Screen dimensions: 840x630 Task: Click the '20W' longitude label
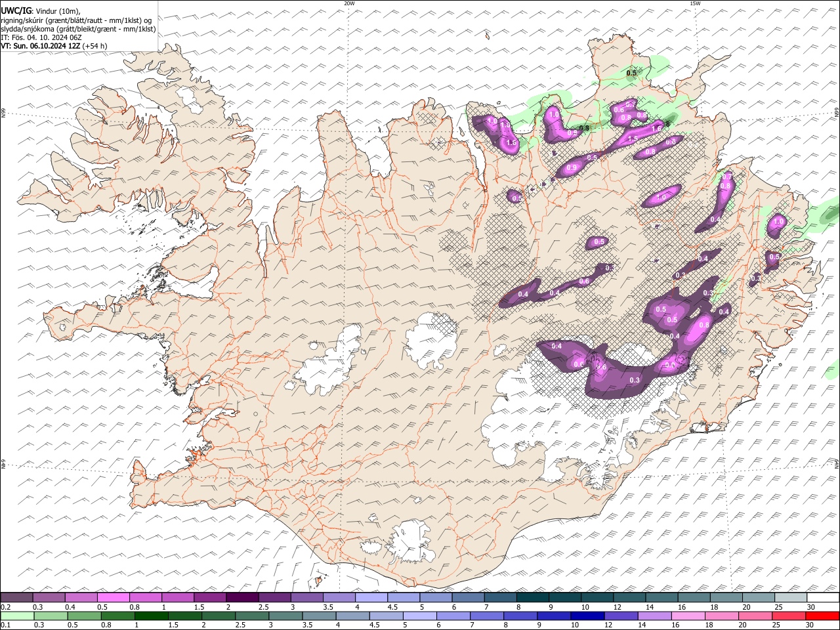click(350, 3)
